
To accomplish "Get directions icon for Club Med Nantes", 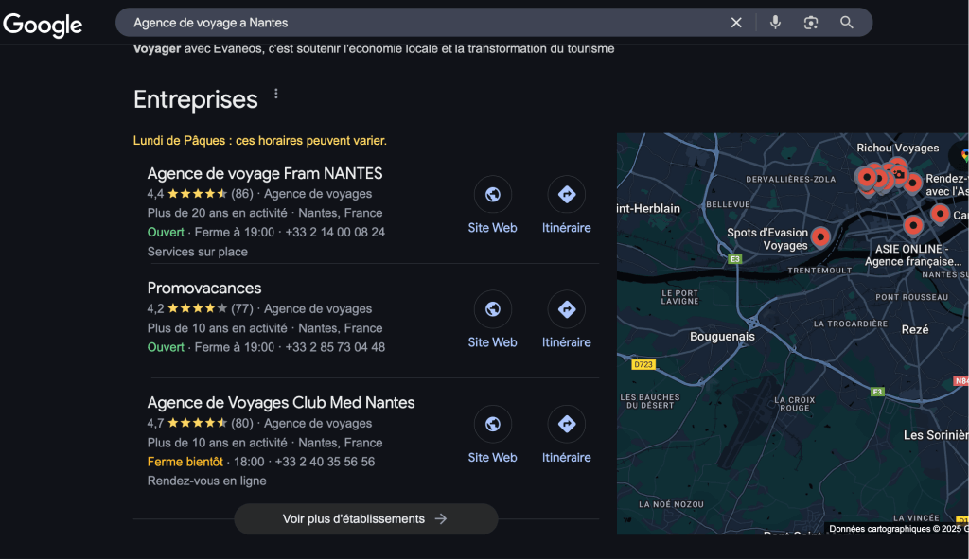I will click(567, 424).
